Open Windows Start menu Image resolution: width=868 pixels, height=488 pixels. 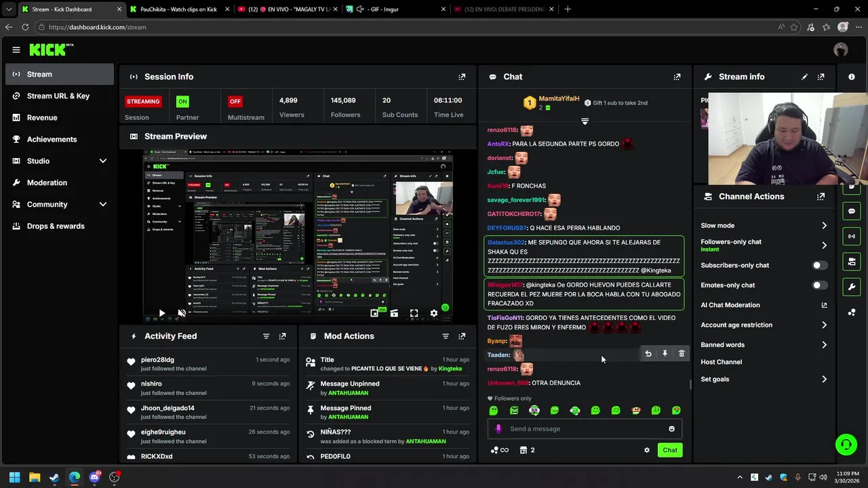coord(14,477)
